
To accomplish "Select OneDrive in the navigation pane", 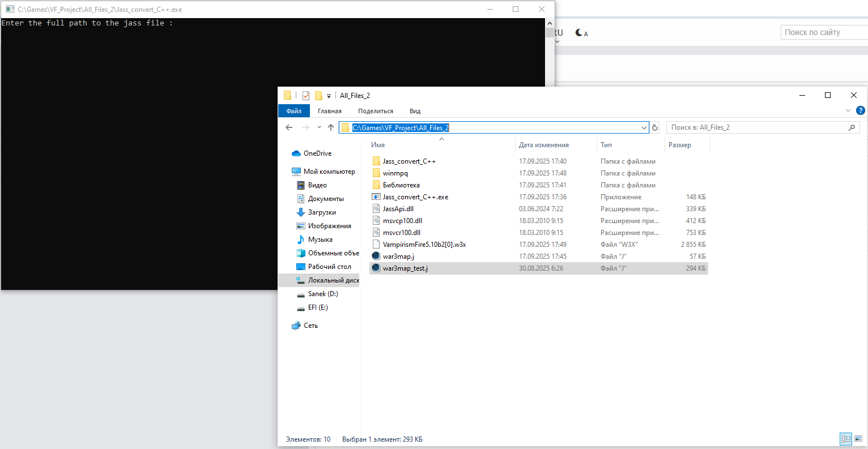I will (x=317, y=153).
